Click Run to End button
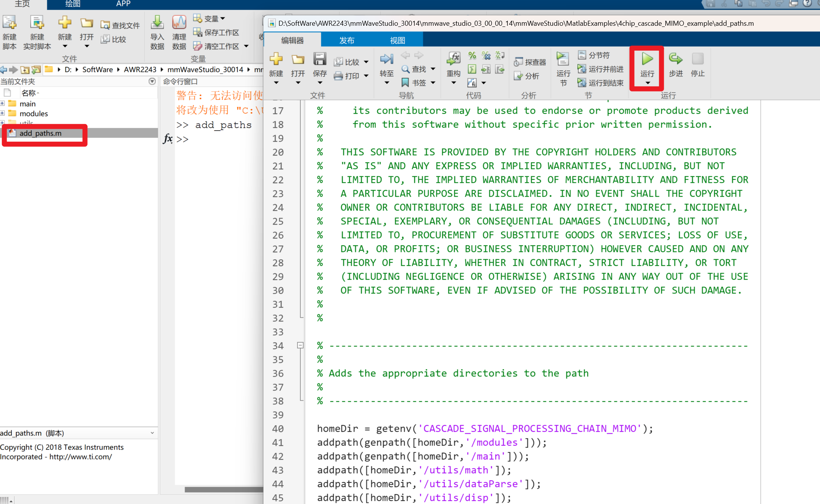The image size is (820, 504). point(601,83)
